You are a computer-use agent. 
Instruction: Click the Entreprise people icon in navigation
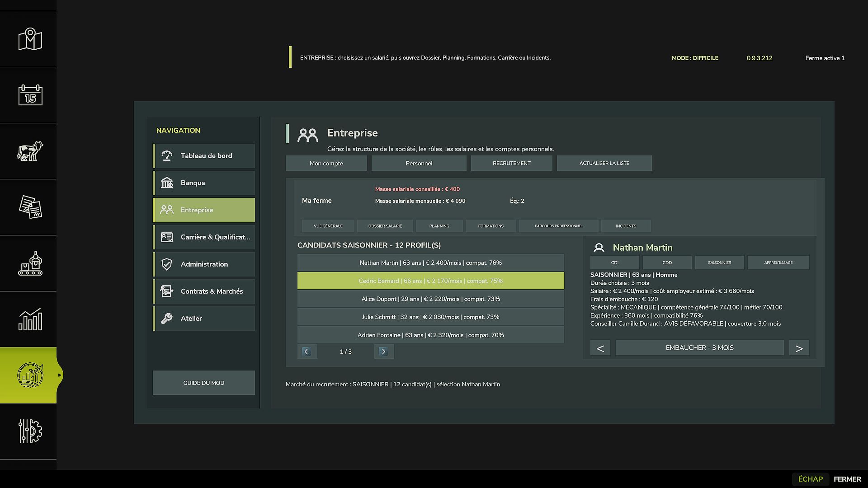pos(167,210)
